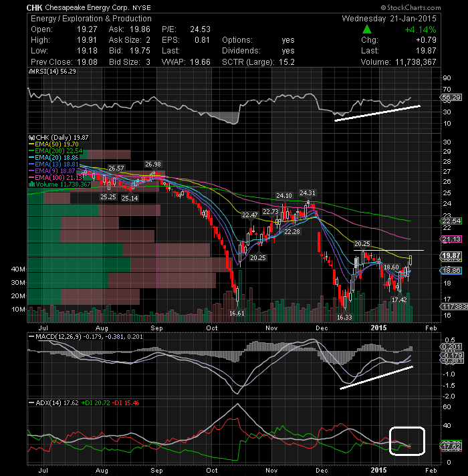Click the Wednesday 21-Jan-2015 date
Screen dimensions: 468x476
[x=389, y=19]
